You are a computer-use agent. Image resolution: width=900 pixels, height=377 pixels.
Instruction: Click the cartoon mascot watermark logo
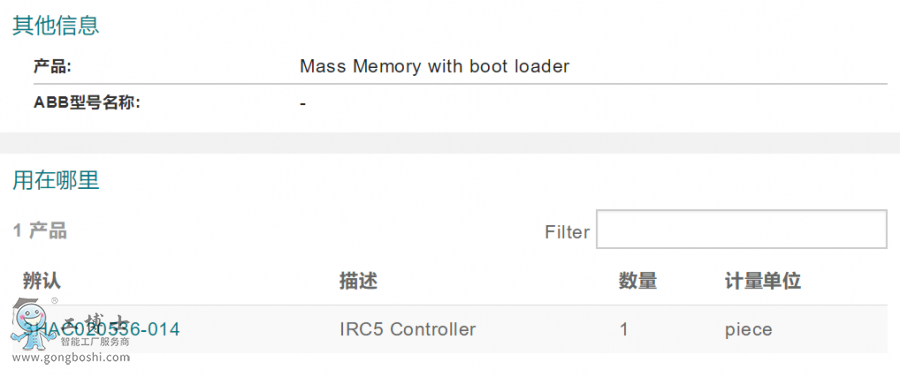(32, 324)
